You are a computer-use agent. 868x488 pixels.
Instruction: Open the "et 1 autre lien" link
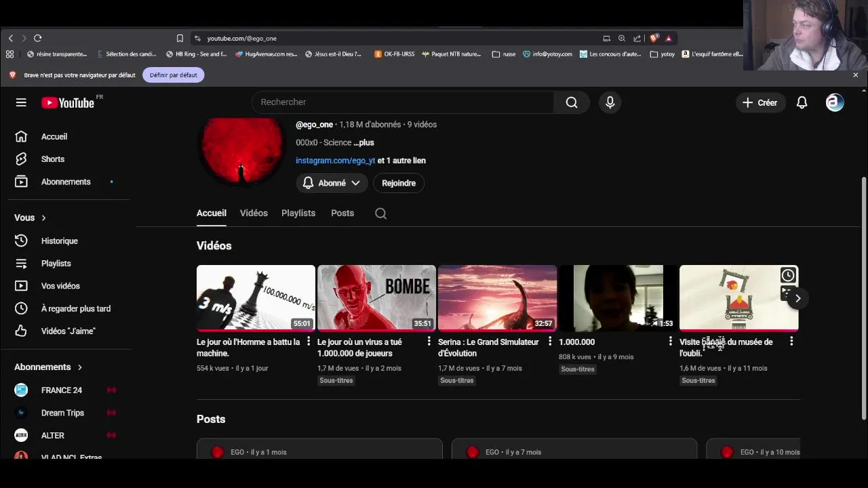coord(401,161)
